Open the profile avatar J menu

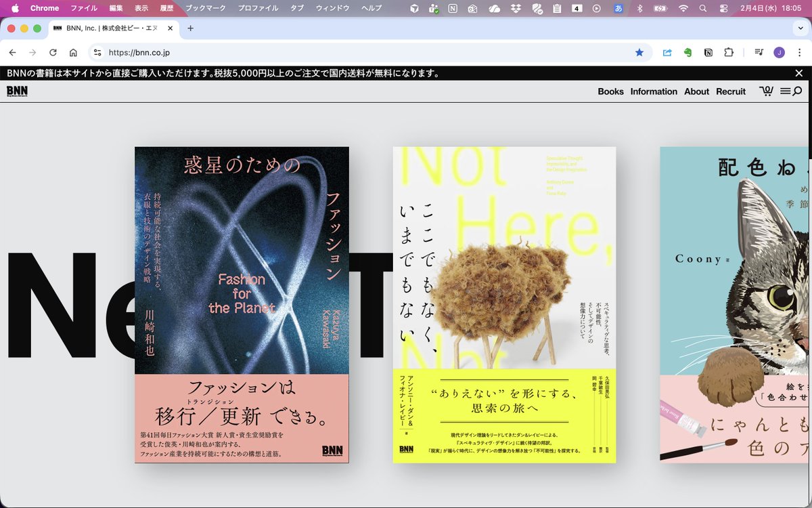[x=779, y=52]
